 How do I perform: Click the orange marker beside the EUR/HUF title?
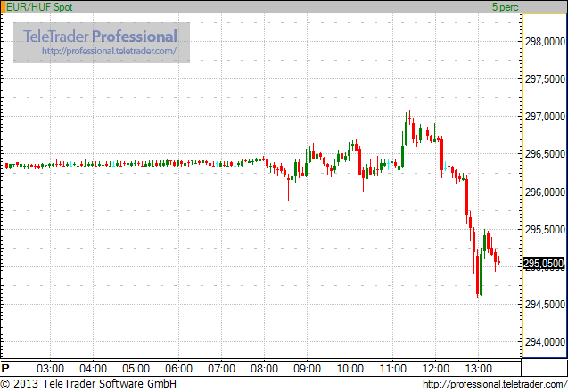coord(4,7)
